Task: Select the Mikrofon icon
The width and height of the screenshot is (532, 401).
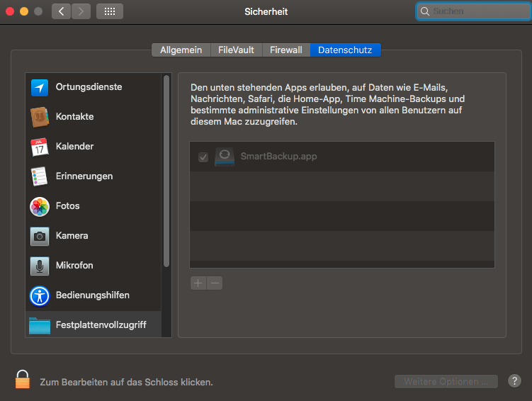Action: (39, 266)
